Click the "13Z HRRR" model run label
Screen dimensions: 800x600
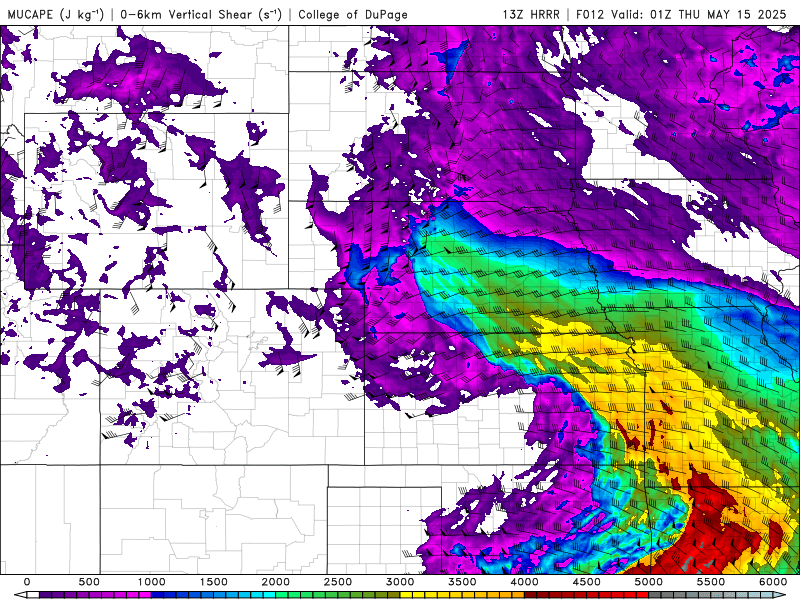coord(531,14)
